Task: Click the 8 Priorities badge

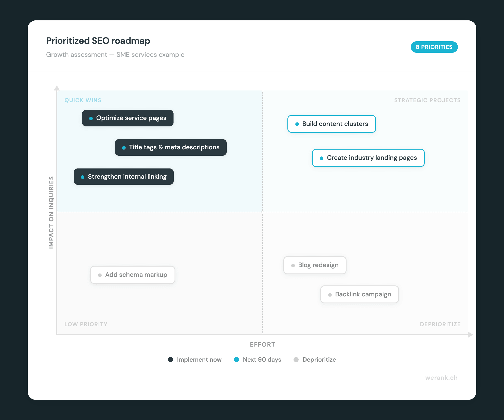Action: [x=434, y=47]
